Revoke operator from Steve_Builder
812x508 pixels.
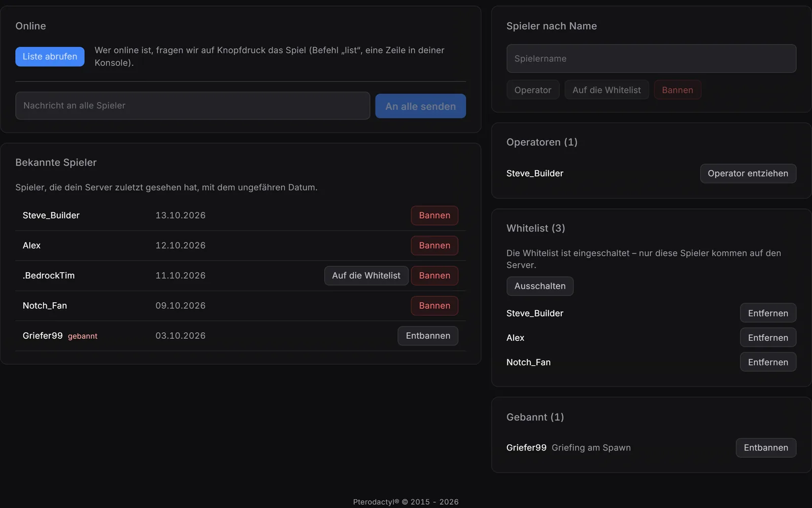[748, 173]
